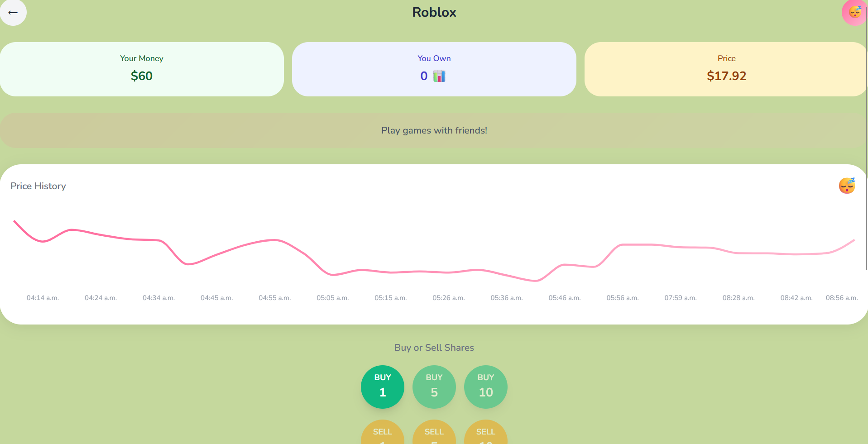Click the Buy or Sell Shares label
868x444 pixels.
click(434, 348)
